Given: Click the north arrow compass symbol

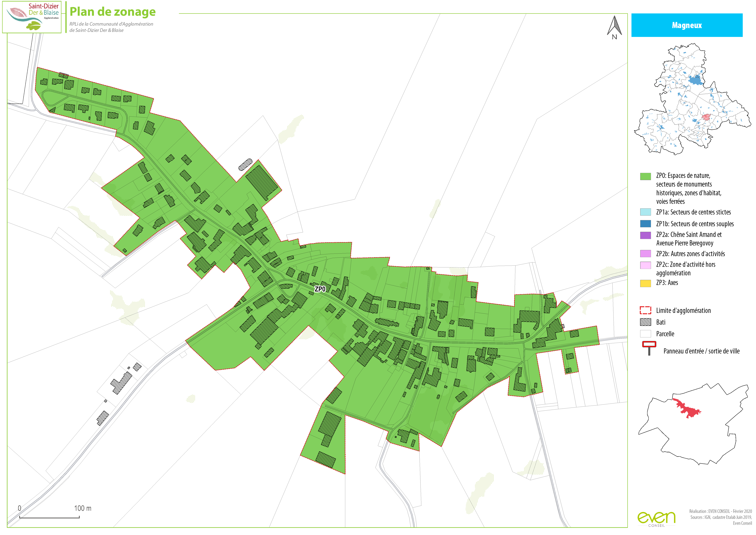Looking at the screenshot, I should pos(614,28).
